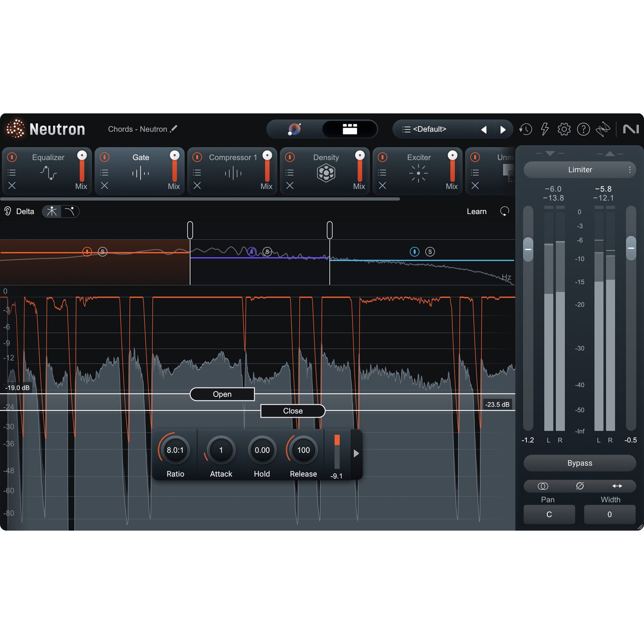The height and width of the screenshot is (644, 644).
Task: Click the Width value field showing 0
Action: click(609, 514)
